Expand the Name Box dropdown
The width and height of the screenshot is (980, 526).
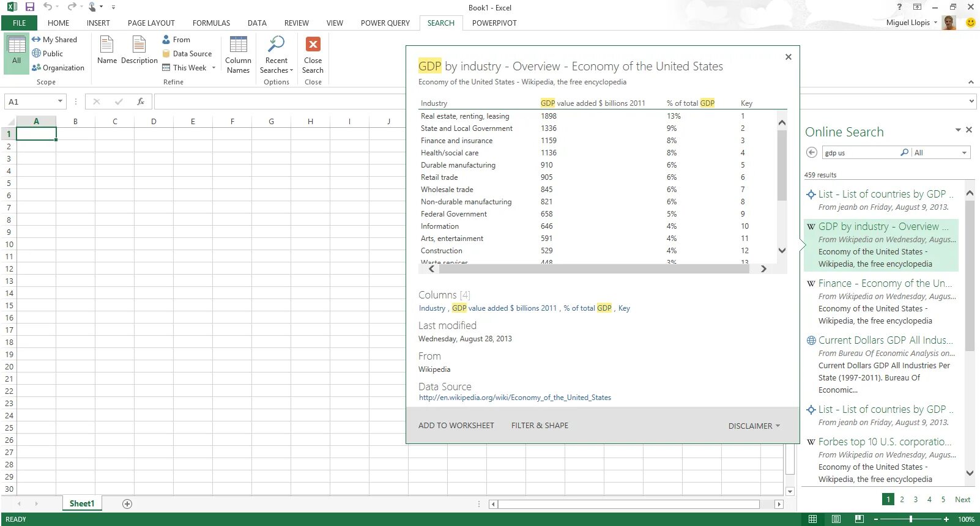coord(60,102)
